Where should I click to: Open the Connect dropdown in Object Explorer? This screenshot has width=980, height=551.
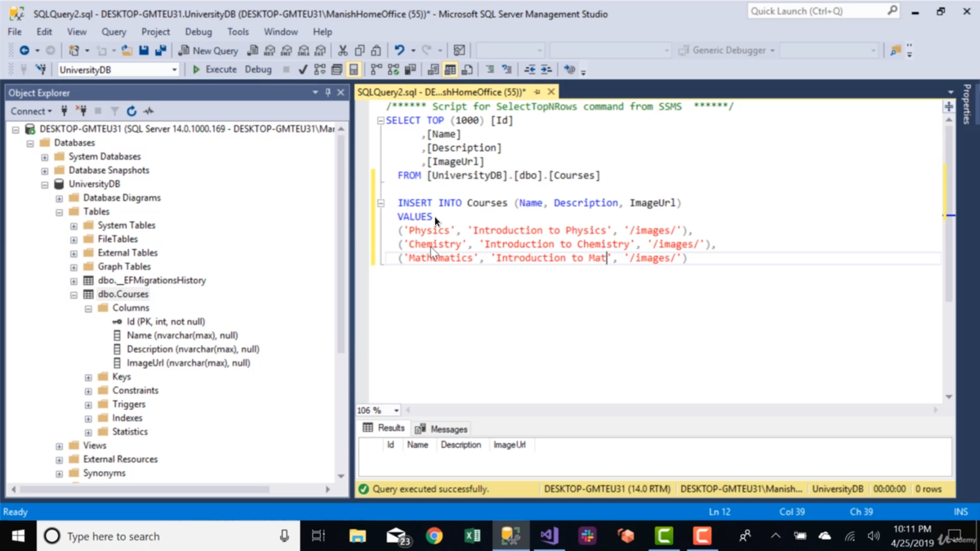click(31, 111)
